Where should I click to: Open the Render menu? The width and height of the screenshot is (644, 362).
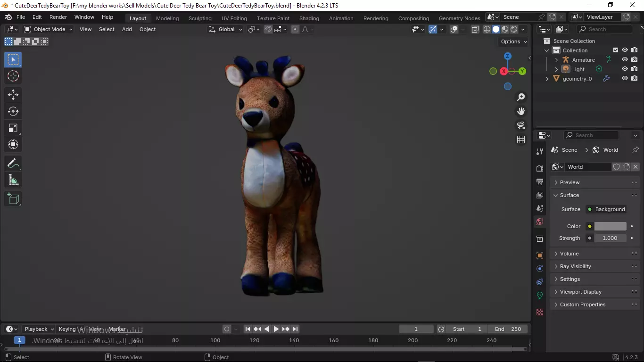58,17
